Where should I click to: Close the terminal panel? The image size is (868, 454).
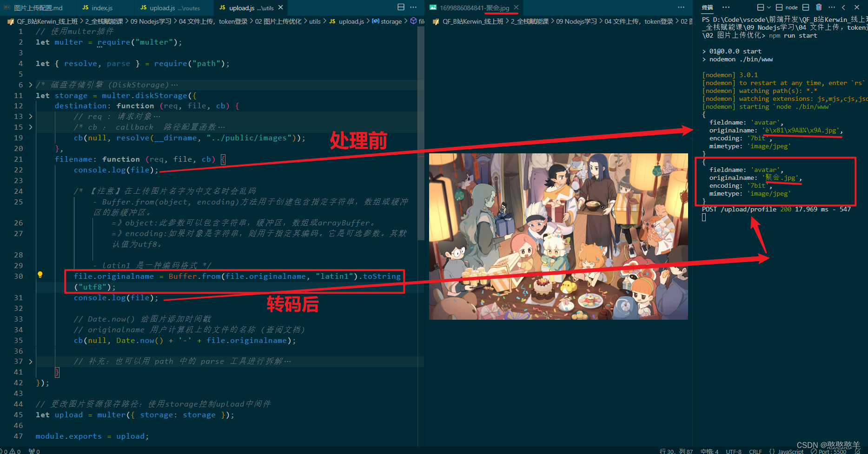857,7
